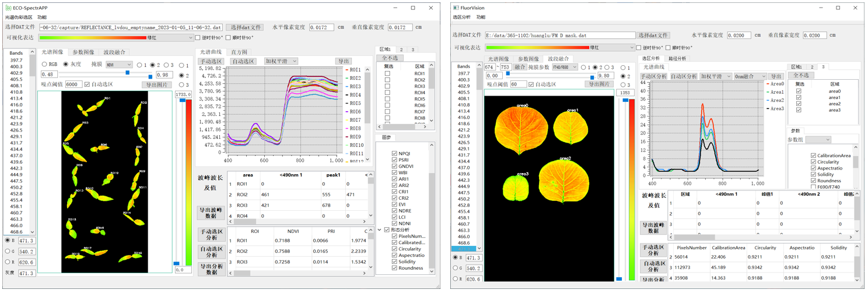Switch to the 直方图 tab

click(x=239, y=52)
